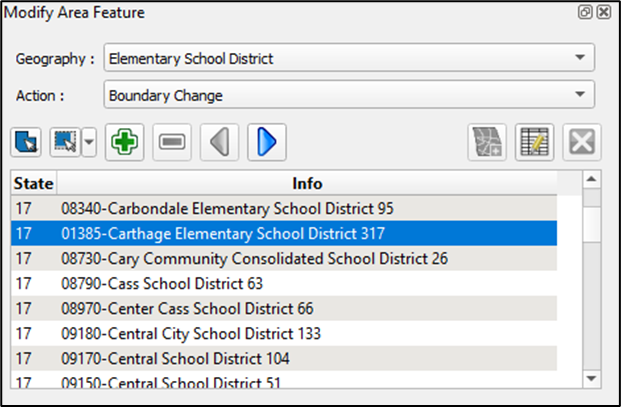Select Carbondale Elementary School District 95 row
Viewport: 621px width, 407px height.
(228, 209)
